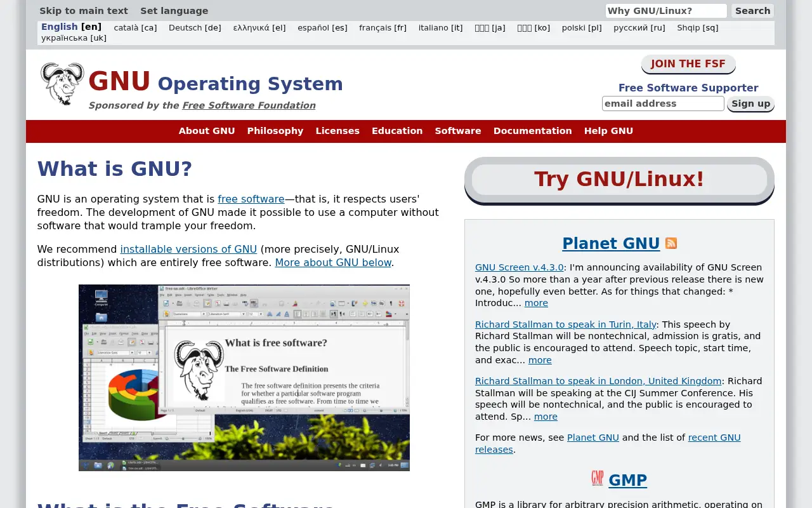Follow More about GNU below link

coord(333,262)
